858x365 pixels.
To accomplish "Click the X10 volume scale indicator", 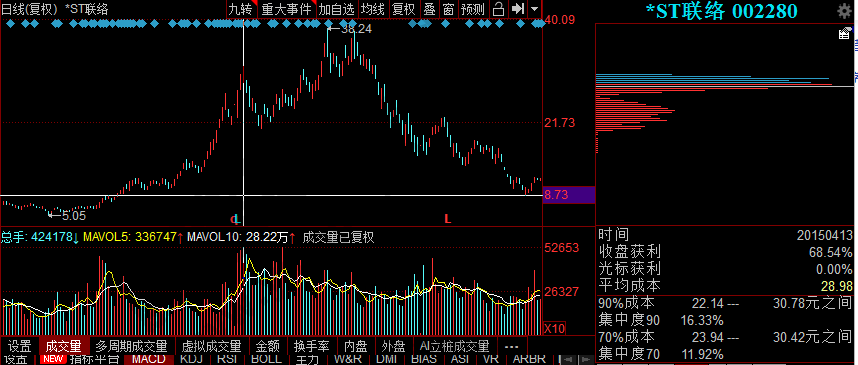I will tap(554, 328).
